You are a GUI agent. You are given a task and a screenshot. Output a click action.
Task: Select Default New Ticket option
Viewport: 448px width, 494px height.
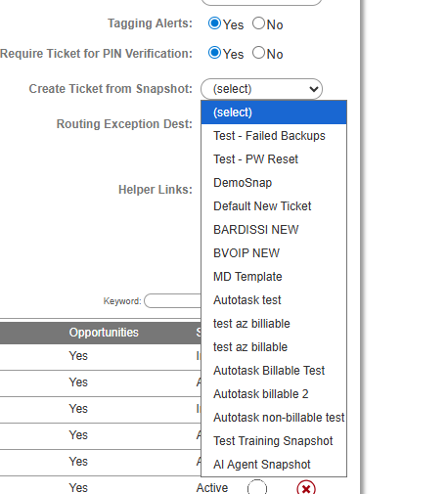(x=274, y=206)
